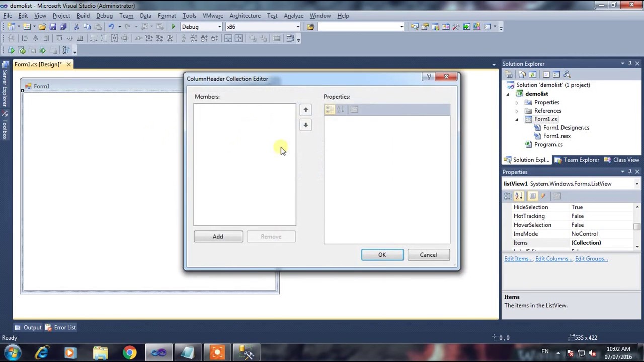Select Form1.Designer.cs in Solution Explorer
644x362 pixels.
(566, 128)
